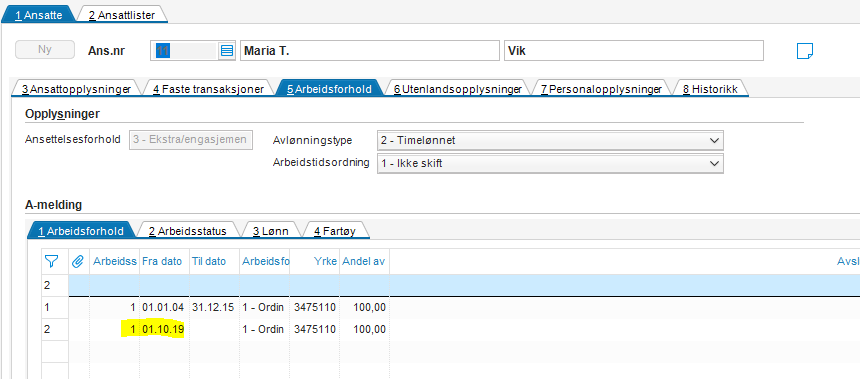
Task: Click the filter funnel icon in grid
Action: point(51,262)
